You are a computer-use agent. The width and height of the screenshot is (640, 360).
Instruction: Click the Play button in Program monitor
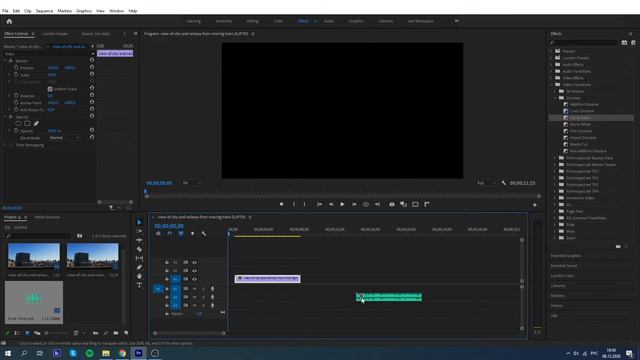[342, 204]
